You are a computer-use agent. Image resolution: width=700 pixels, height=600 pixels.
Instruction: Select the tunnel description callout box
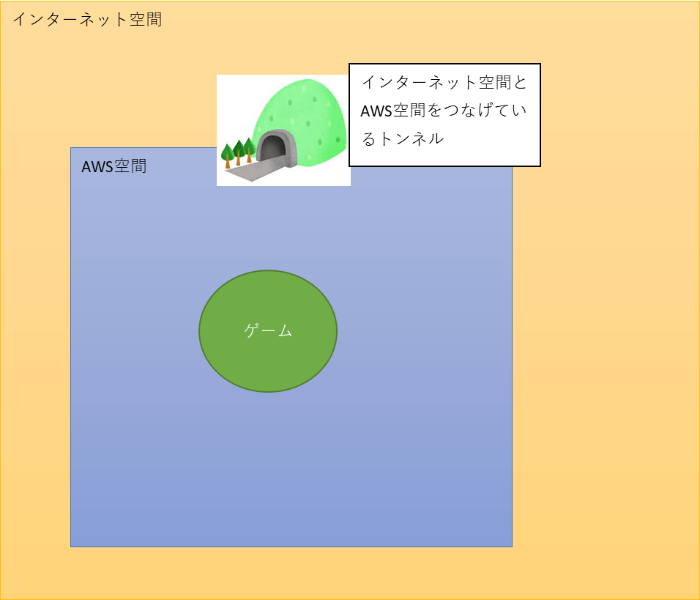pyautogui.click(x=444, y=115)
